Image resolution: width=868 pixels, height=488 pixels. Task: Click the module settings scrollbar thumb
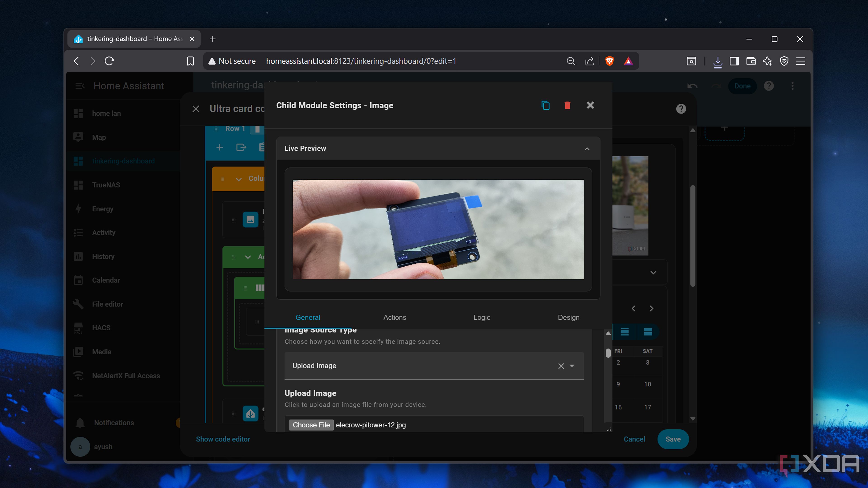(608, 353)
